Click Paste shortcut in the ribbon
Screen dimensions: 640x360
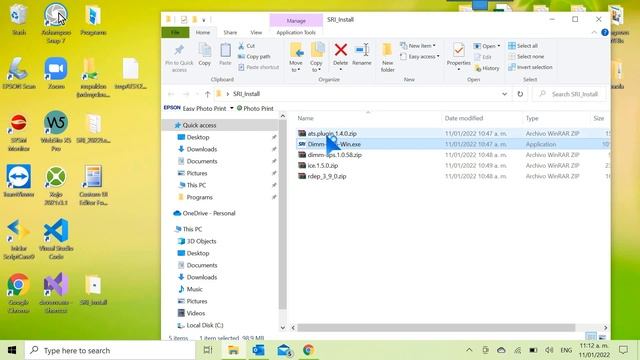259,67
